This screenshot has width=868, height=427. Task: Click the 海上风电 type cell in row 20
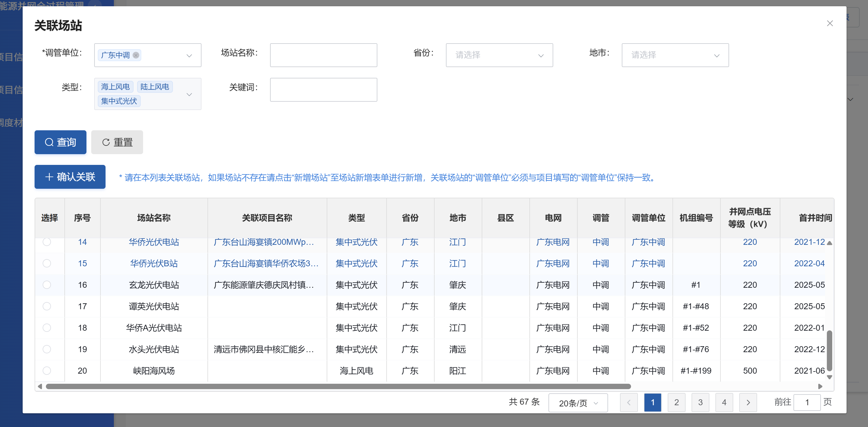tap(356, 371)
